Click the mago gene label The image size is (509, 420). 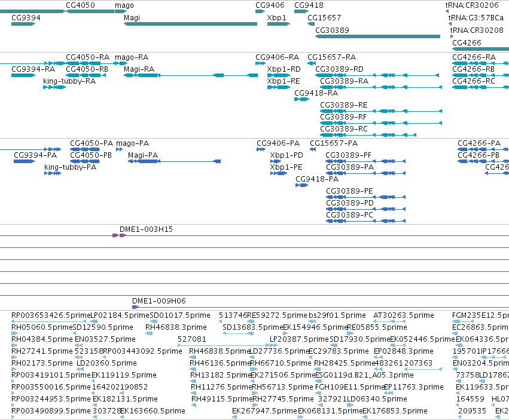[124, 5]
